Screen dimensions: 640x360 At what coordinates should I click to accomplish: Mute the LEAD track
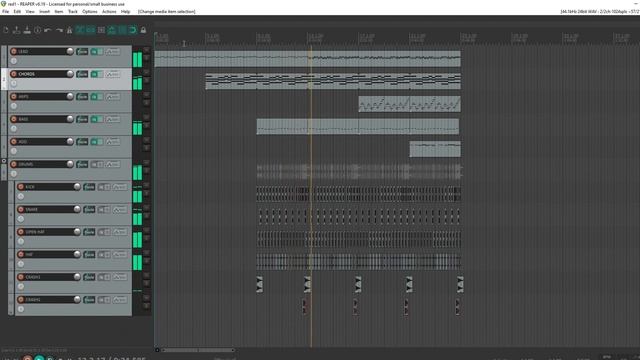[x=147, y=50]
